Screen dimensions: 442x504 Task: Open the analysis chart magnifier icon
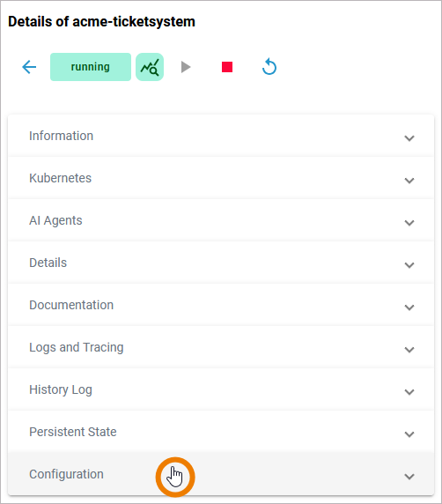tap(150, 67)
